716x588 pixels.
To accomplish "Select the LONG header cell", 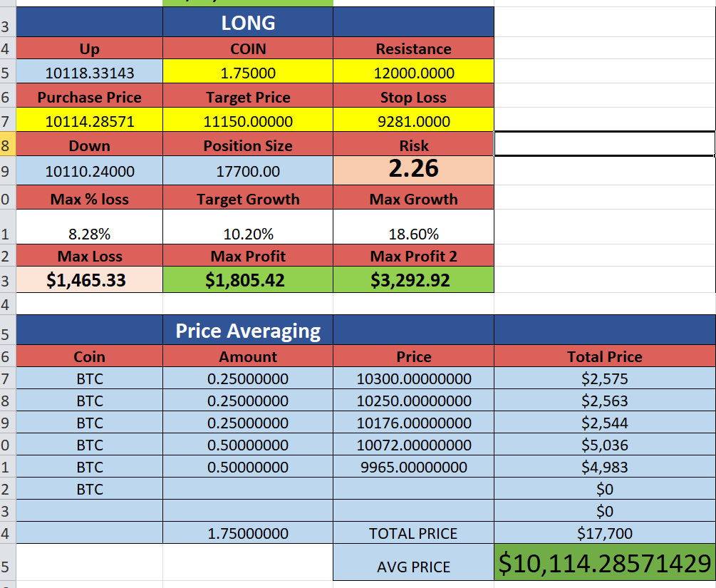I will 248,22.
